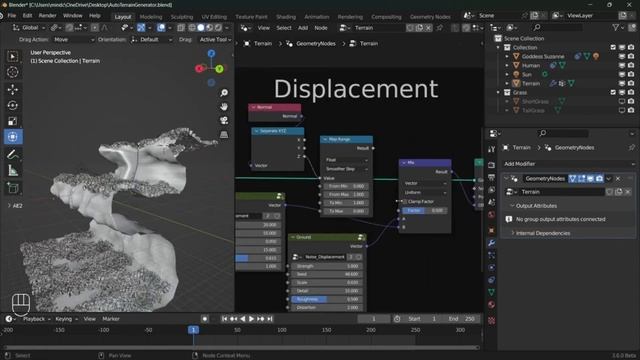This screenshot has height=360, width=640.
Task: Adjust the Factor slider in Mix node
Action: tap(425, 211)
